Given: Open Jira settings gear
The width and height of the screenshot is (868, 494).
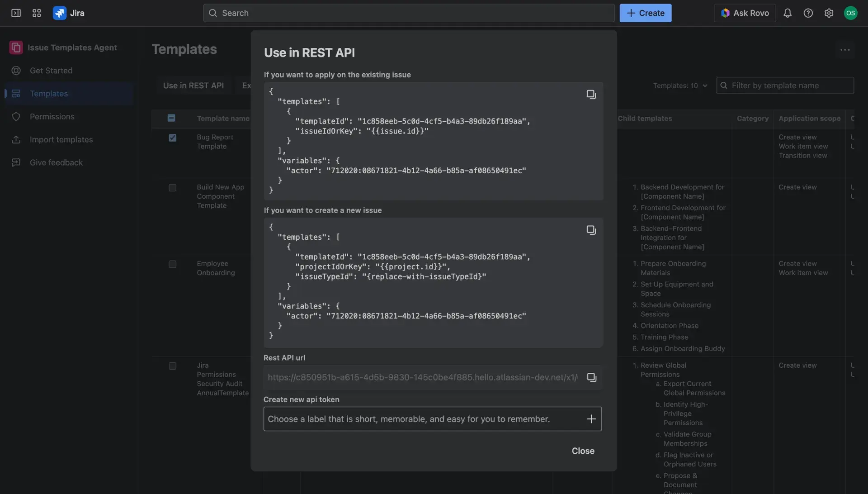Looking at the screenshot, I should coord(829,13).
